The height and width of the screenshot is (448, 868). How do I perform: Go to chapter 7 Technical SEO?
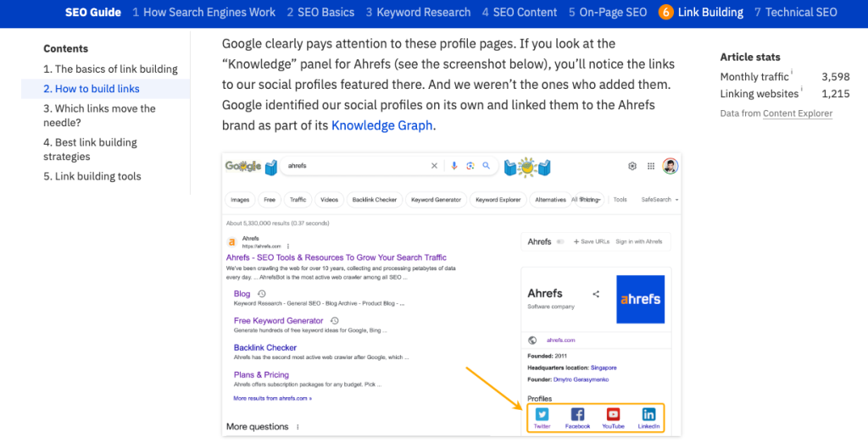[x=795, y=12]
